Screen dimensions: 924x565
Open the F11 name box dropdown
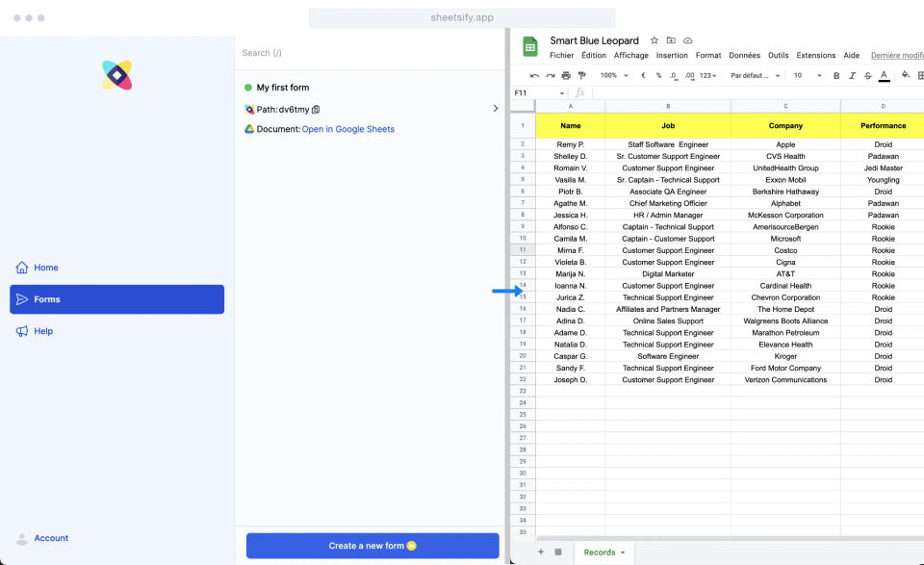click(x=561, y=93)
